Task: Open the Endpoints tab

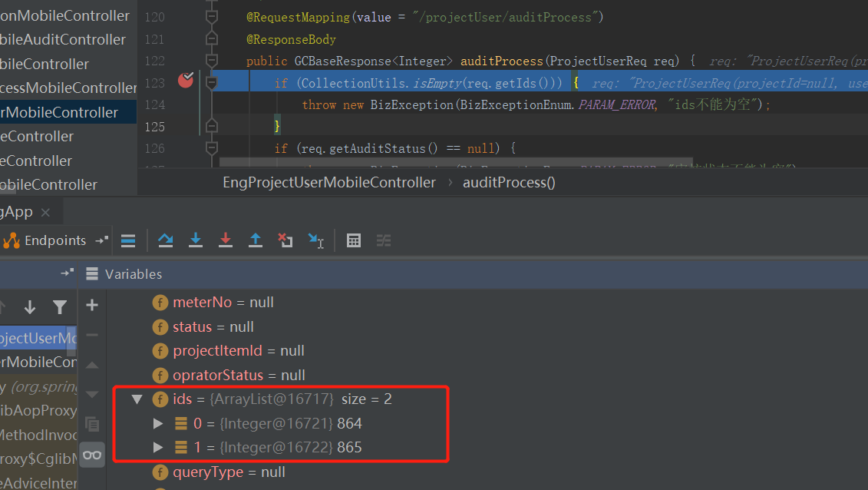Action: pyautogui.click(x=45, y=240)
